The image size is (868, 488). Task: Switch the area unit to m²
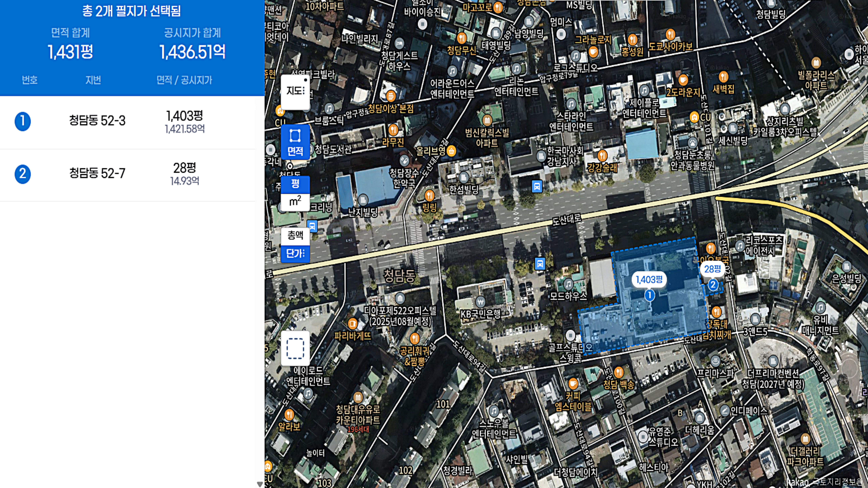pos(295,202)
